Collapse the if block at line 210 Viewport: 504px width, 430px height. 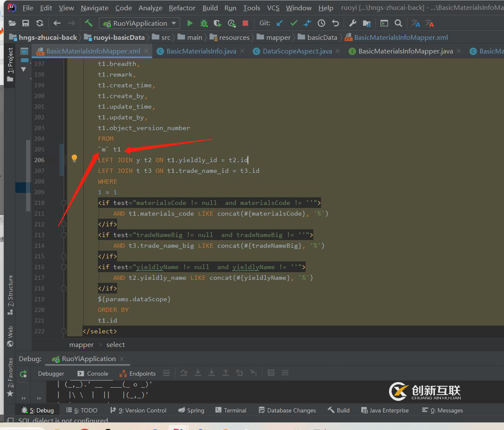point(64,203)
